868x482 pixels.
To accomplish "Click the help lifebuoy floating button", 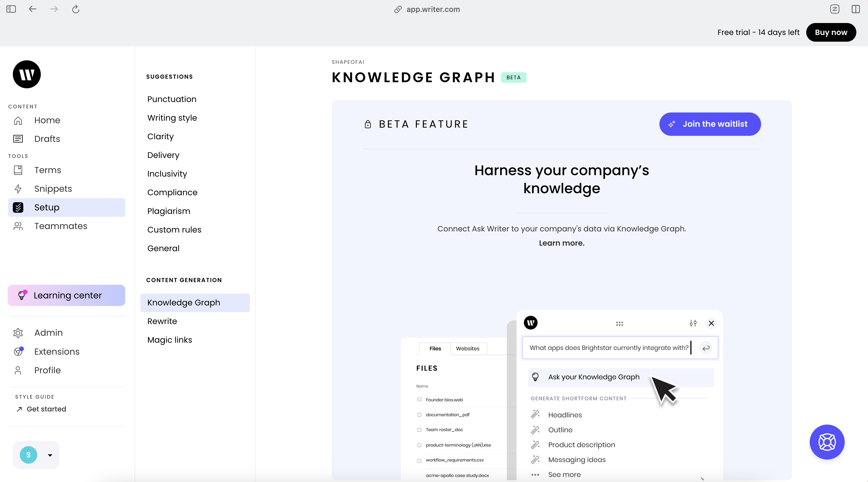I will pyautogui.click(x=827, y=442).
